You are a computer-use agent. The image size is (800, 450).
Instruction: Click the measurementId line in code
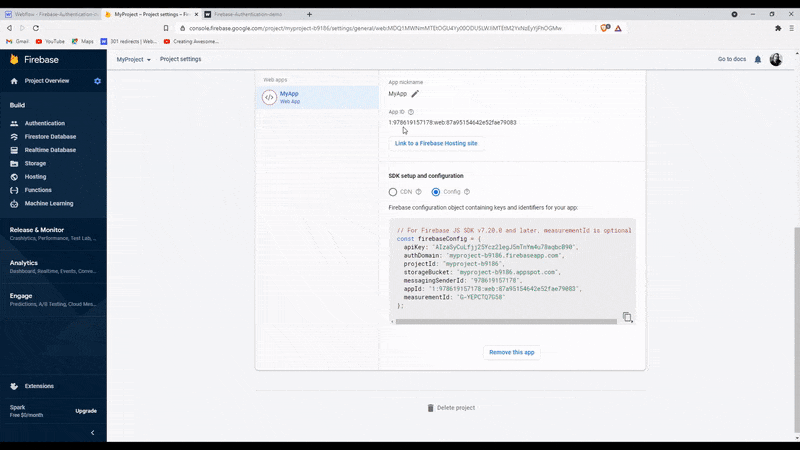pos(454,297)
